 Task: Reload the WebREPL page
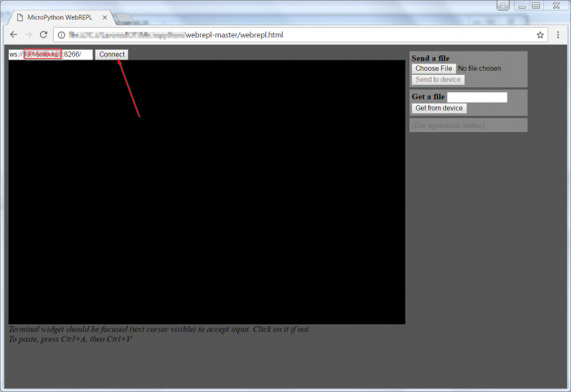point(44,35)
